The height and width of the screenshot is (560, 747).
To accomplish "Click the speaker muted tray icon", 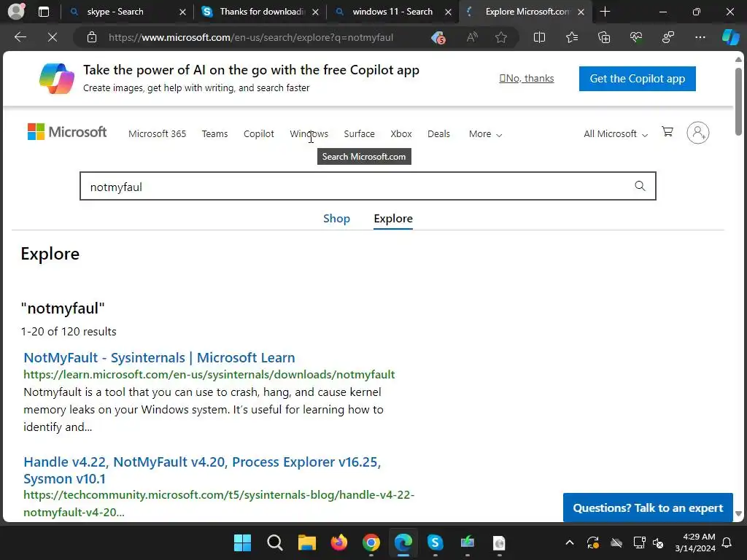I will [x=659, y=542].
